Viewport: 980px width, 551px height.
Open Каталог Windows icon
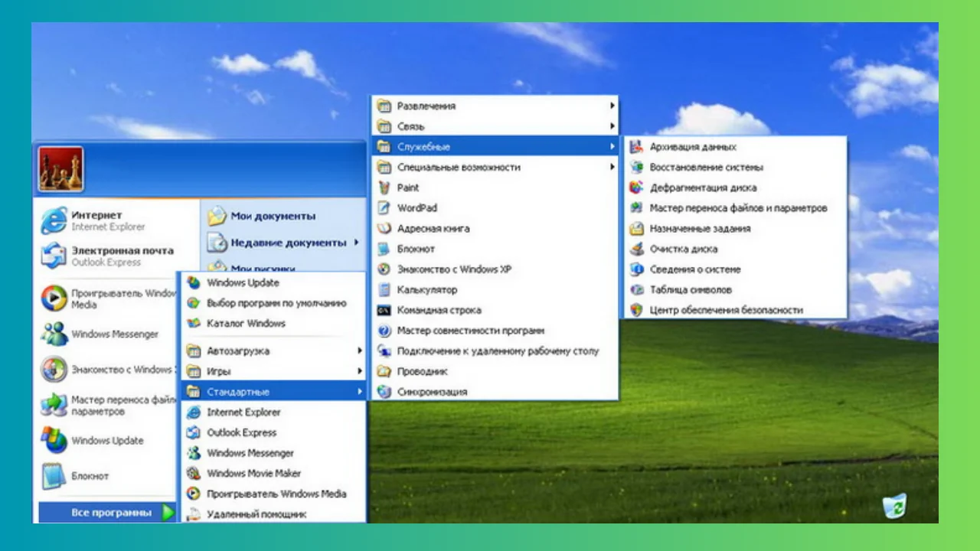click(x=194, y=323)
